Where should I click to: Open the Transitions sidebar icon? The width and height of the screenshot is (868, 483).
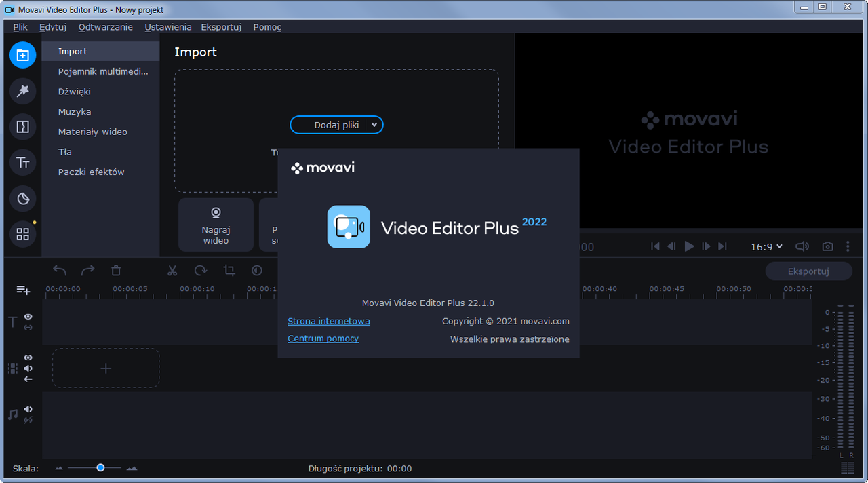[x=22, y=127]
